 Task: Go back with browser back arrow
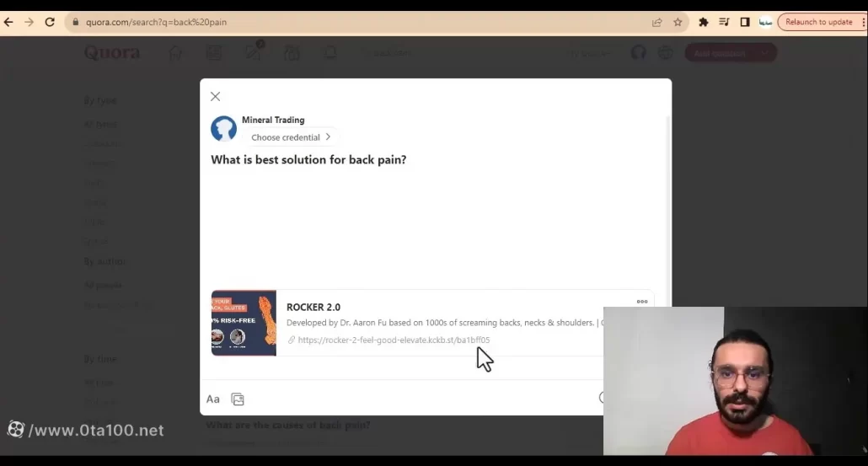9,22
